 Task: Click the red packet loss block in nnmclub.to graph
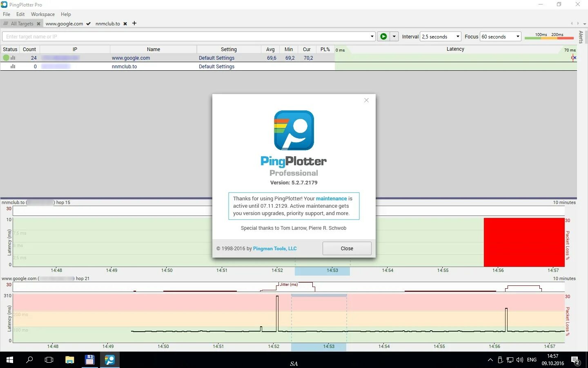(x=524, y=242)
